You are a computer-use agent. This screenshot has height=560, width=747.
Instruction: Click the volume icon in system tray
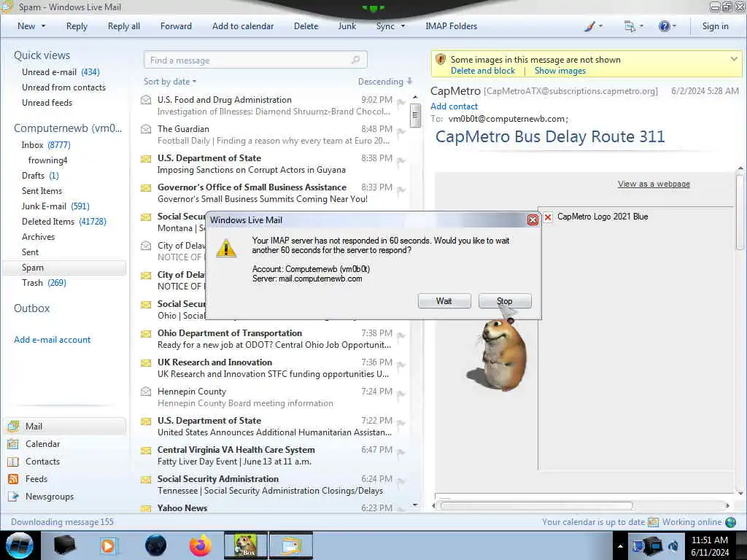673,546
